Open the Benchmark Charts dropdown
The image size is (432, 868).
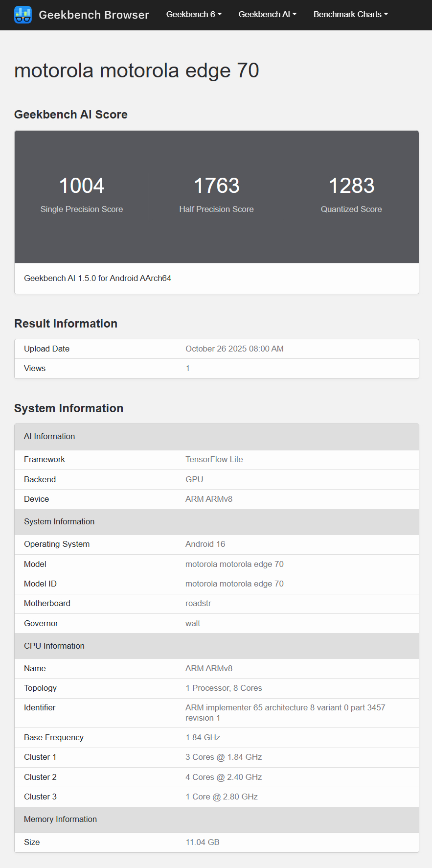tap(350, 15)
